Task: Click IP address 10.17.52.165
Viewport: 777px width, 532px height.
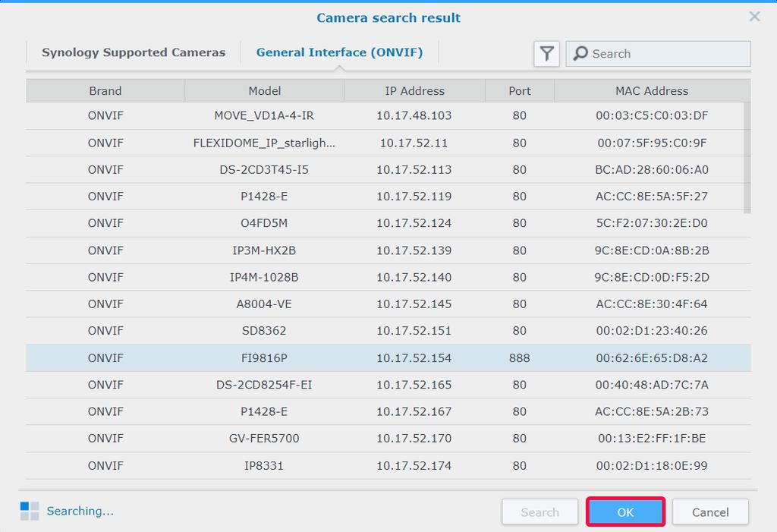Action: 414,386
